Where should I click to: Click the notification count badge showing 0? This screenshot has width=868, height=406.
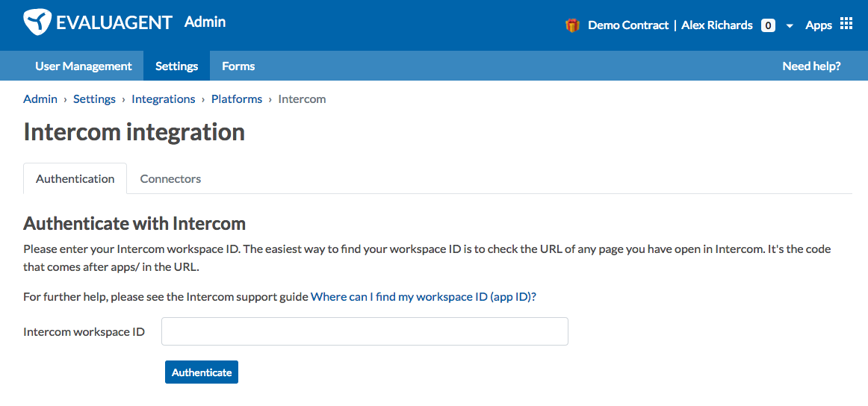coord(768,25)
